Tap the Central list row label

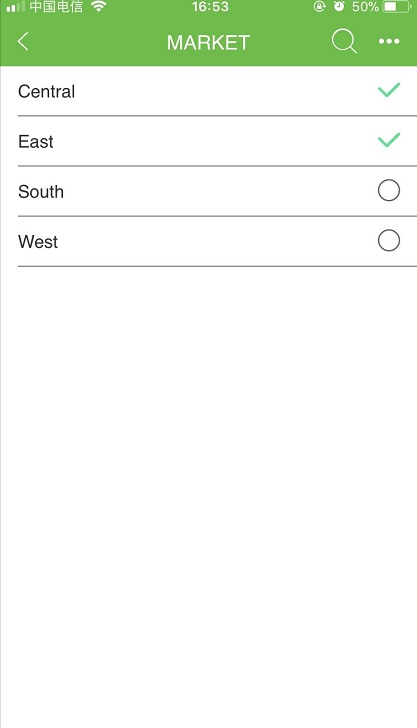(46, 91)
